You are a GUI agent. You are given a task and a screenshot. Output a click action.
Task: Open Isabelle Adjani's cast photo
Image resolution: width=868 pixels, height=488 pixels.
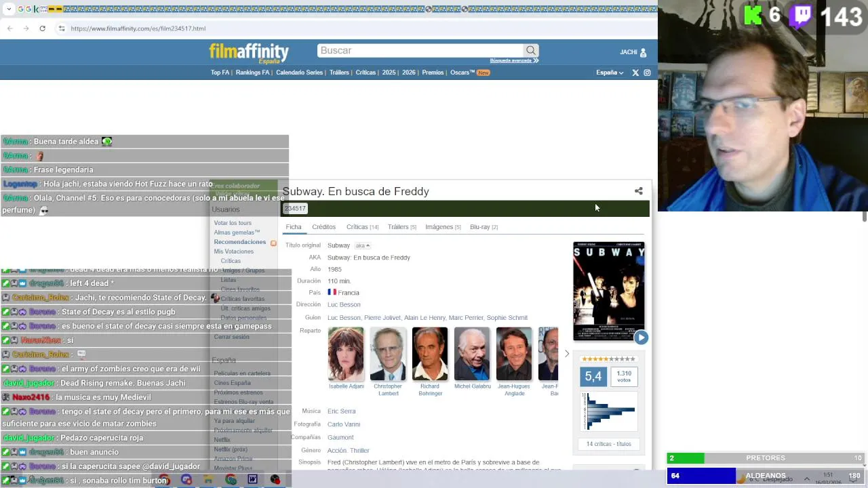346,354
